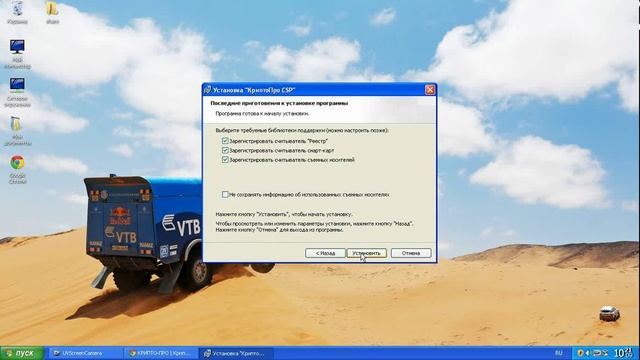
Task: Click the 'Последние приготовления к установке программы' heading
Action: 279,103
